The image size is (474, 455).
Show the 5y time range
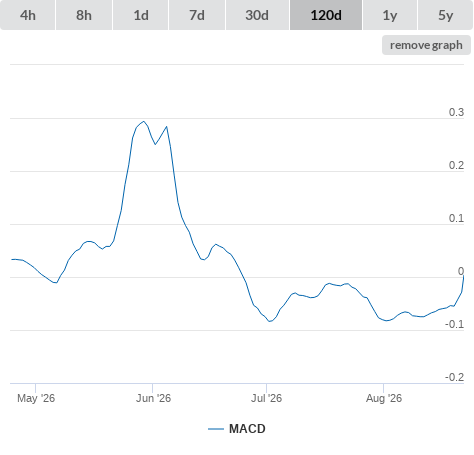coord(446,15)
